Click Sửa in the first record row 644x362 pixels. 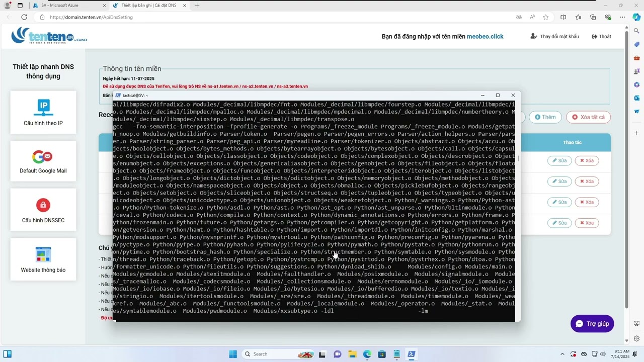pos(559,161)
